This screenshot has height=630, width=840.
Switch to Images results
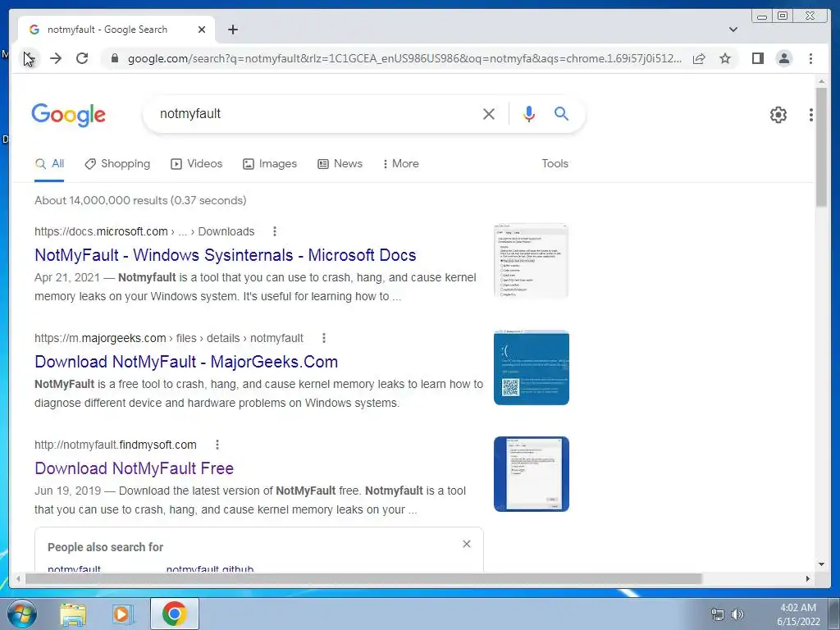pyautogui.click(x=269, y=164)
